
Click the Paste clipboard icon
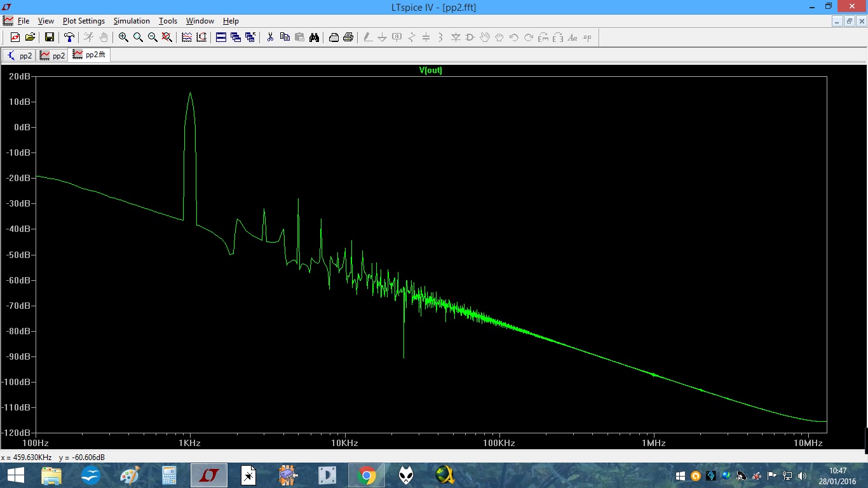pos(299,37)
